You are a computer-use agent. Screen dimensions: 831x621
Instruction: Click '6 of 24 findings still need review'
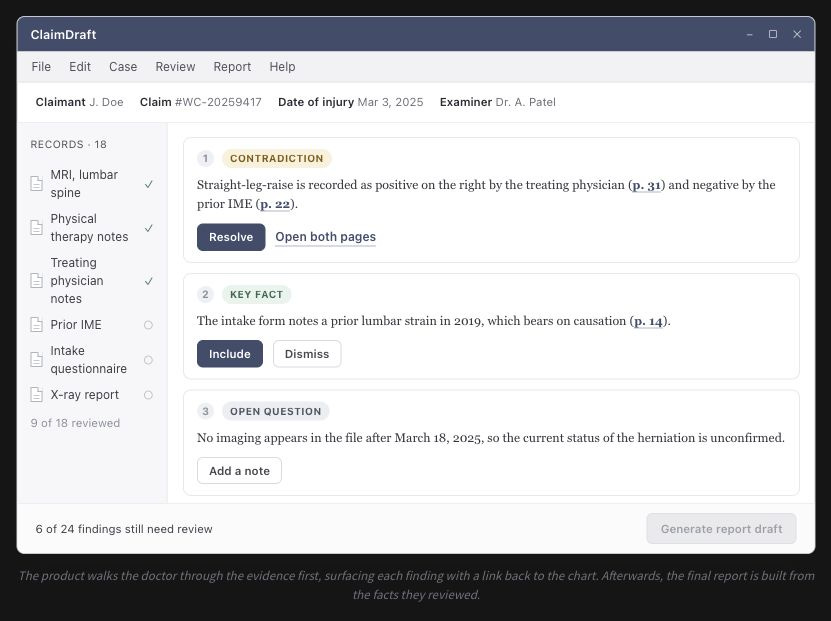[x=124, y=529]
